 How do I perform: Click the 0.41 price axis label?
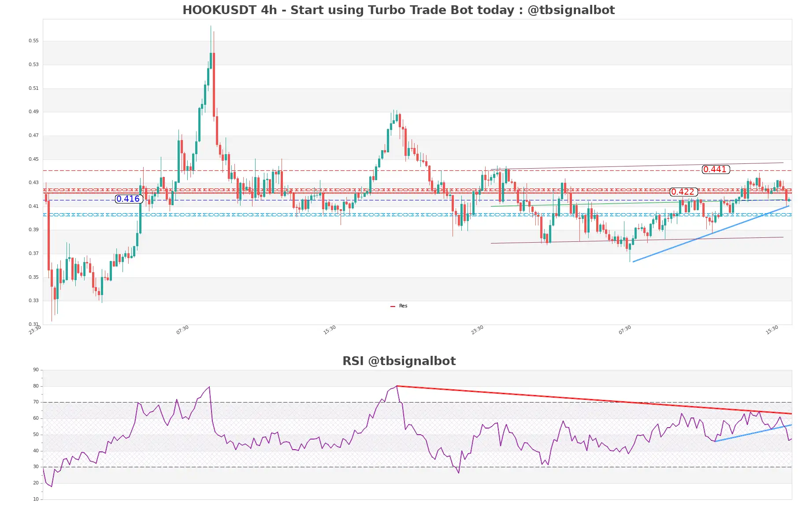point(33,207)
